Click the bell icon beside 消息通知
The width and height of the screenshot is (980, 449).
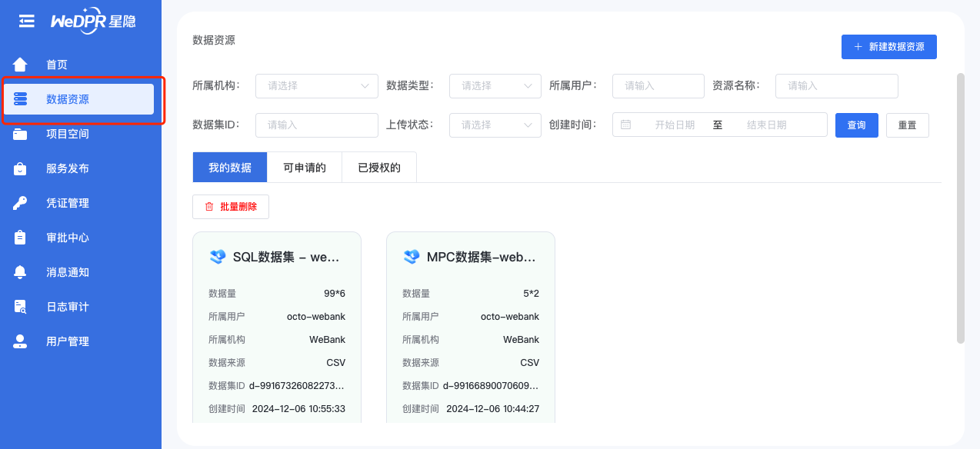pyautogui.click(x=20, y=272)
